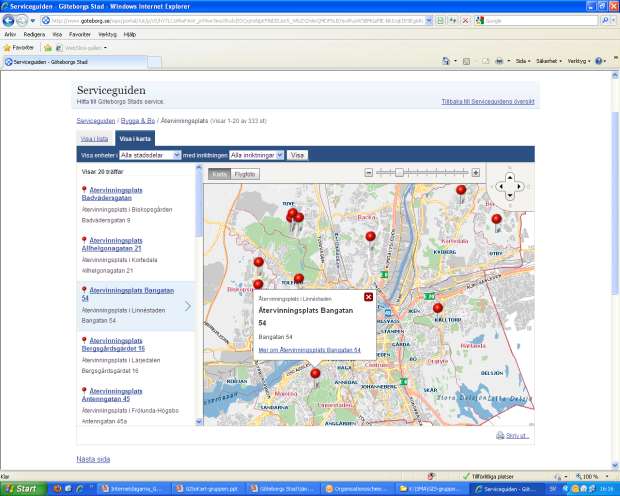The width and height of the screenshot is (620, 496).
Task: Click the Visa filter button
Action: pos(297,155)
